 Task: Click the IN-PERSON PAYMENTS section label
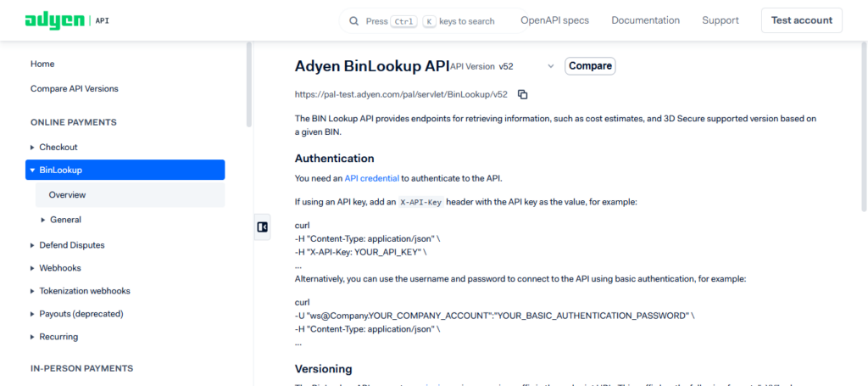click(x=82, y=368)
